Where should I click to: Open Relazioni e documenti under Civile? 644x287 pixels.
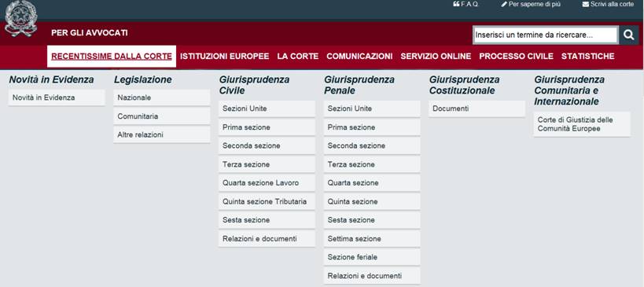click(267, 238)
